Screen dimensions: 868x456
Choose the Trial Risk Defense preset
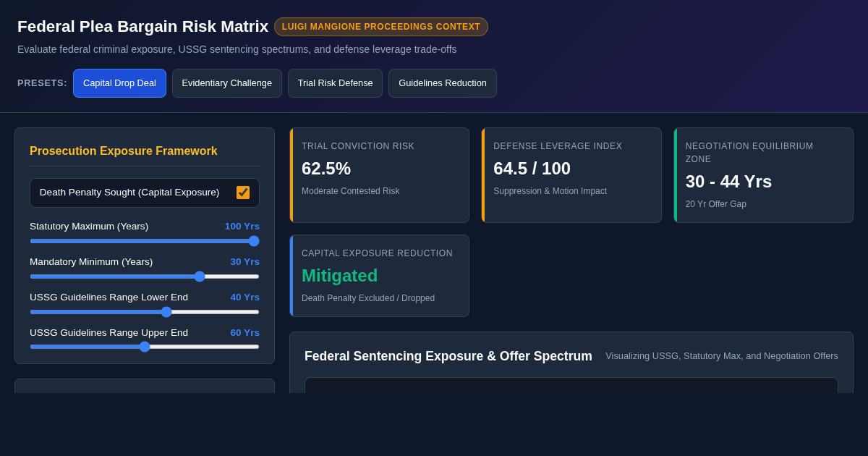[335, 83]
